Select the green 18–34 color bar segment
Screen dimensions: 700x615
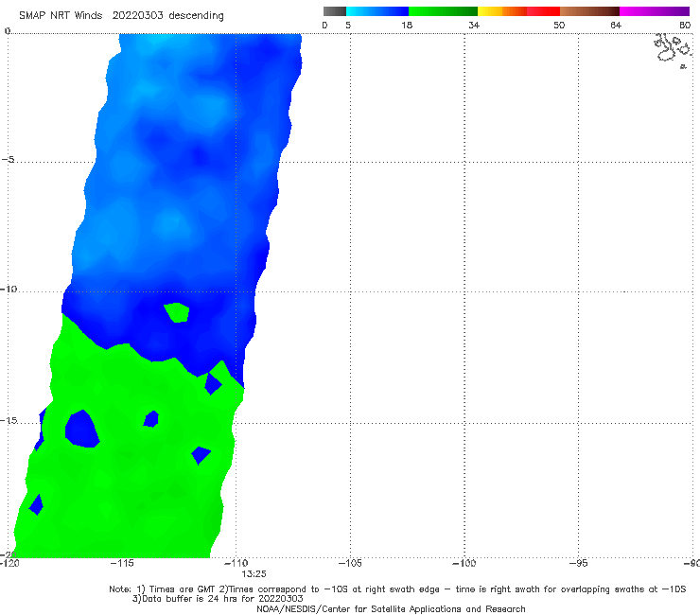(443, 11)
